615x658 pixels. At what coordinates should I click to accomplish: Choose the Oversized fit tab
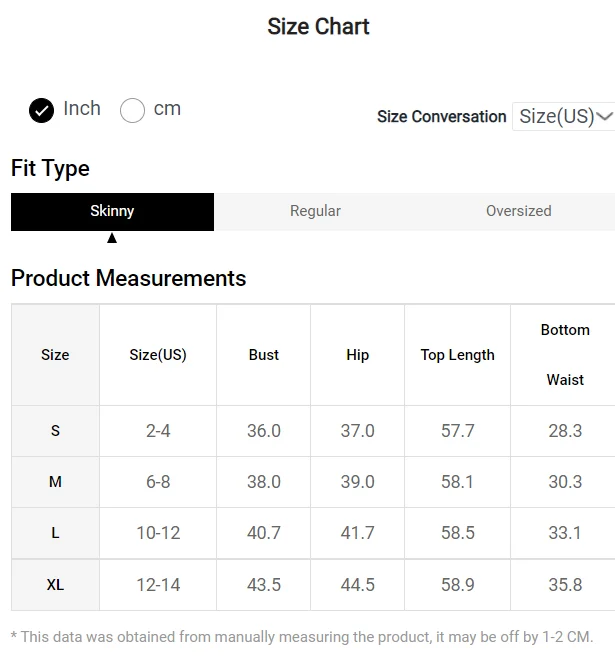point(519,212)
